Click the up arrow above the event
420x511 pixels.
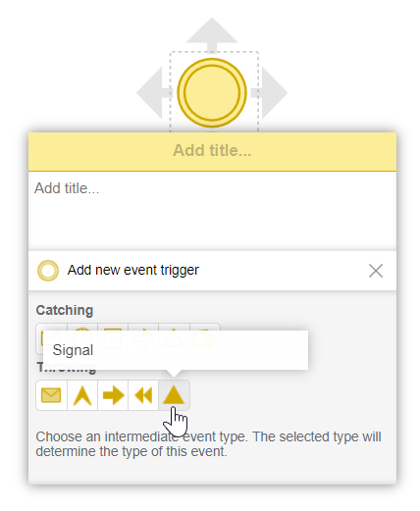[212, 35]
